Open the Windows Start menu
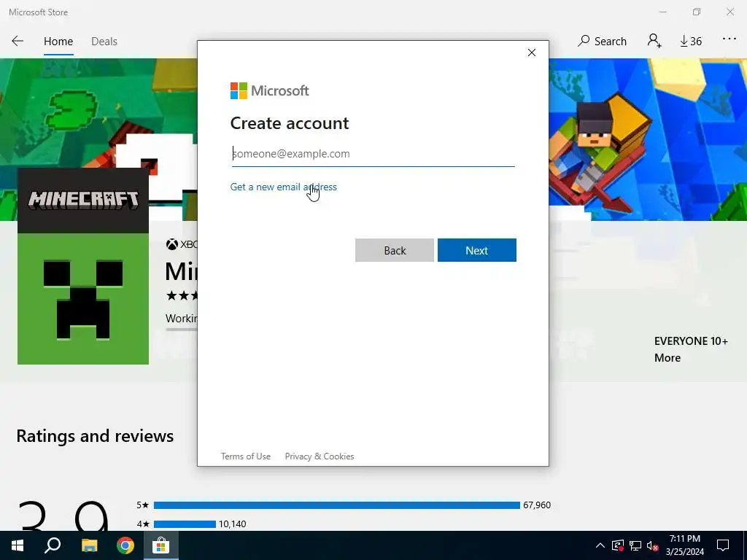The width and height of the screenshot is (747, 560). 18,545
